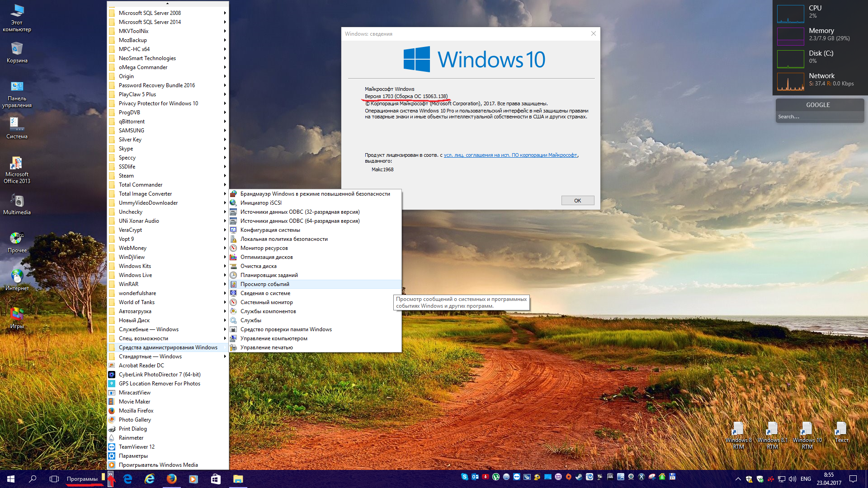Viewport: 868px width, 488px height.
Task: Close the Windows: сведения dialog
Action: [593, 33]
